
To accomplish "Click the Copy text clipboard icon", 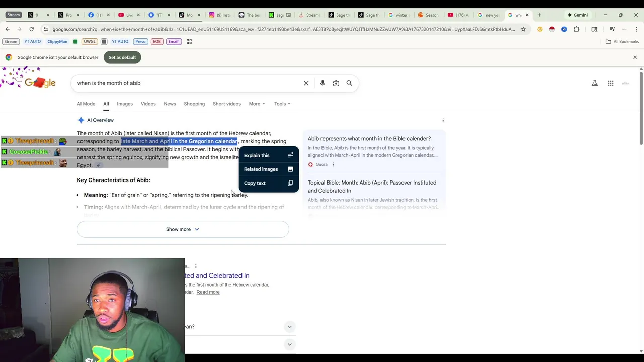I will click(290, 183).
